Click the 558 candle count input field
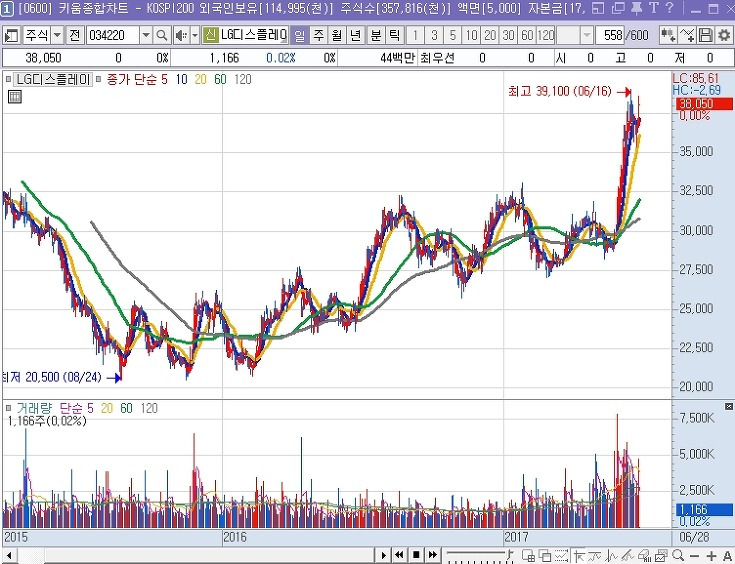The image size is (735, 564). click(609, 35)
